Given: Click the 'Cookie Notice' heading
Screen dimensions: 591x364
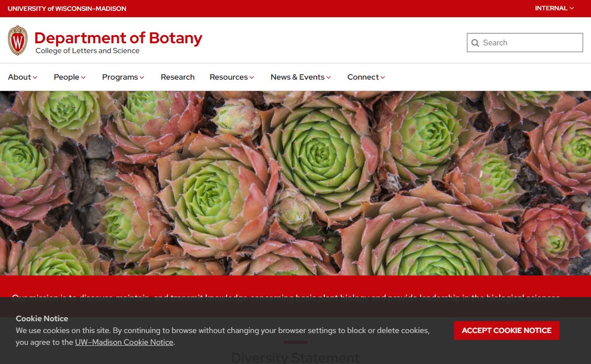Looking at the screenshot, I should (x=42, y=319).
